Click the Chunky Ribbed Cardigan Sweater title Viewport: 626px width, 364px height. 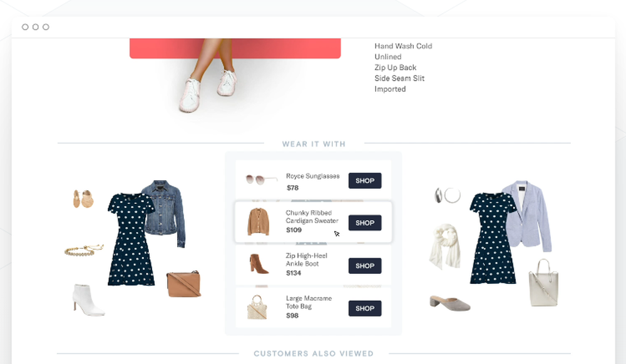[312, 217]
